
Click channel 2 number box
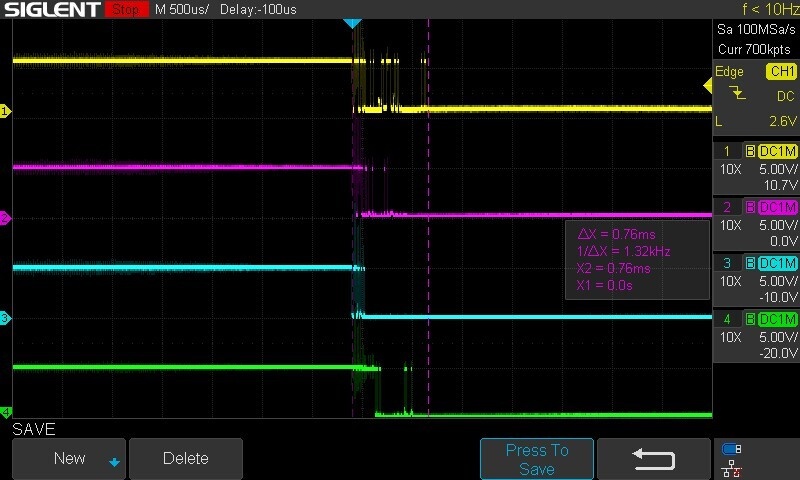click(x=727, y=207)
